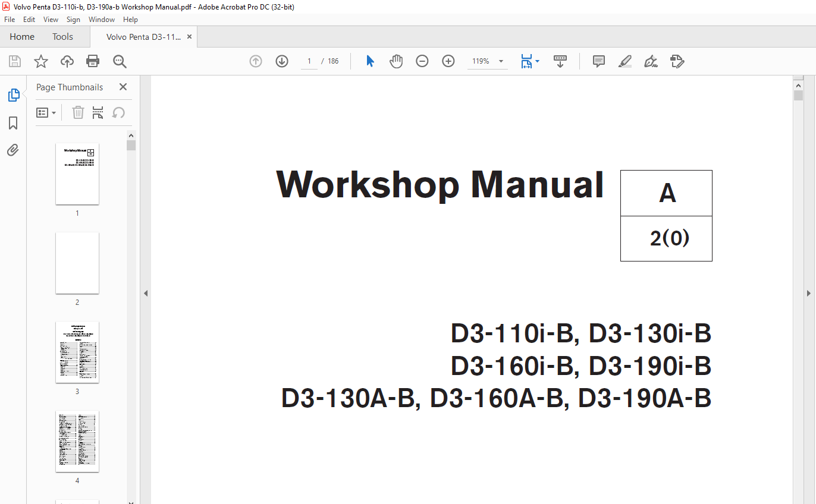Click the page number input field

tap(309, 61)
